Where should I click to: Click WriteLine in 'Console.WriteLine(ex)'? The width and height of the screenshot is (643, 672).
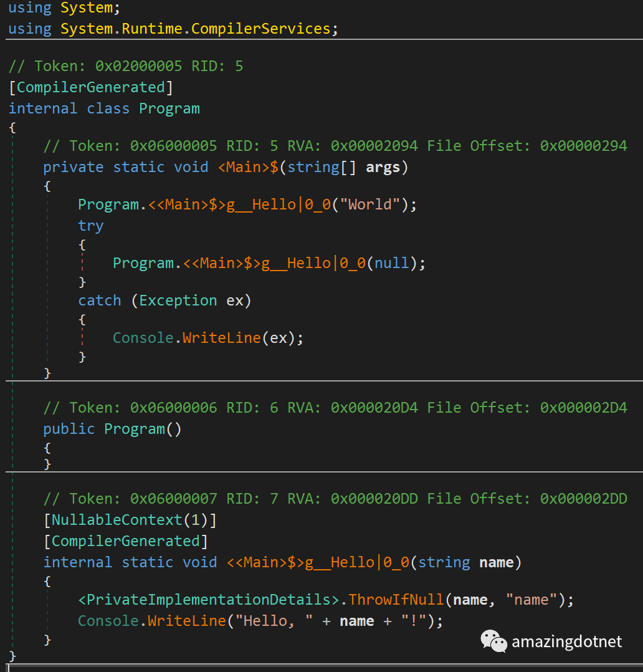[221, 338]
